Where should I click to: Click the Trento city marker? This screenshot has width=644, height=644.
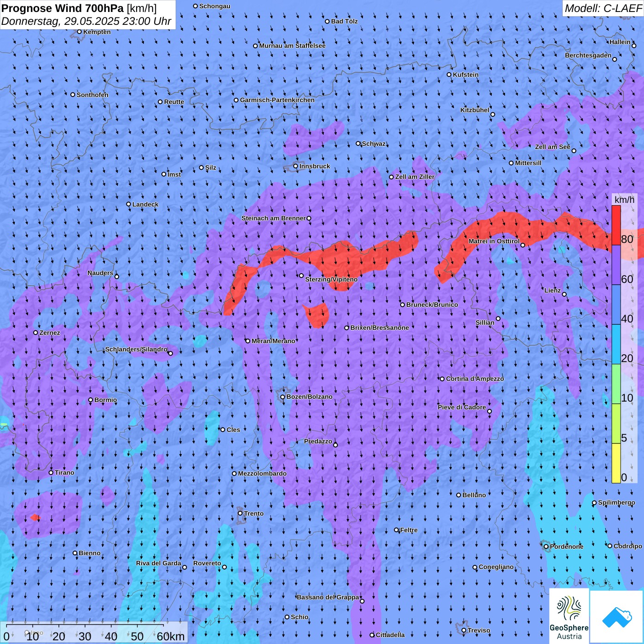click(x=240, y=513)
